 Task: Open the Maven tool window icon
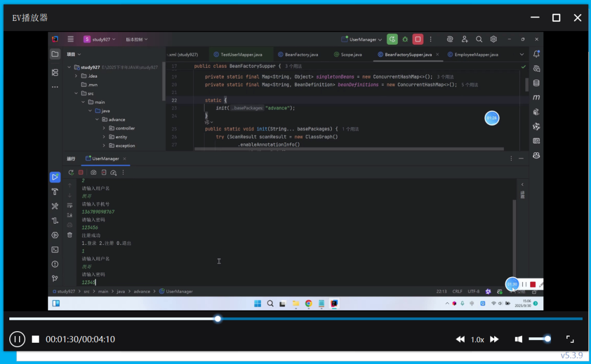pos(536,97)
